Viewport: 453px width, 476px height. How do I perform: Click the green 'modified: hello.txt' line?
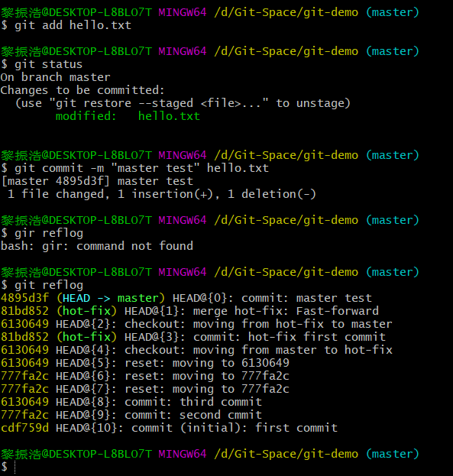tap(128, 116)
